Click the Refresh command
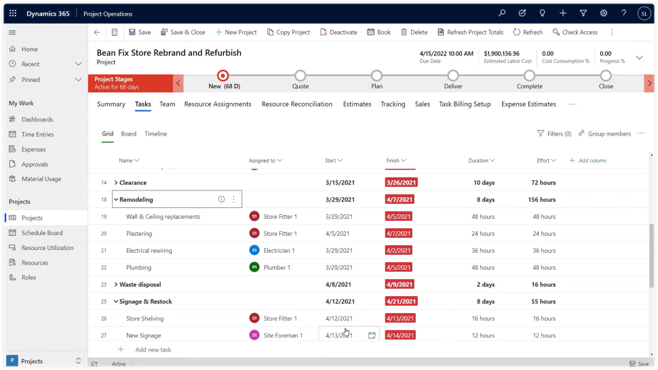Image resolution: width=658 pixels, height=370 pixels. (528, 32)
